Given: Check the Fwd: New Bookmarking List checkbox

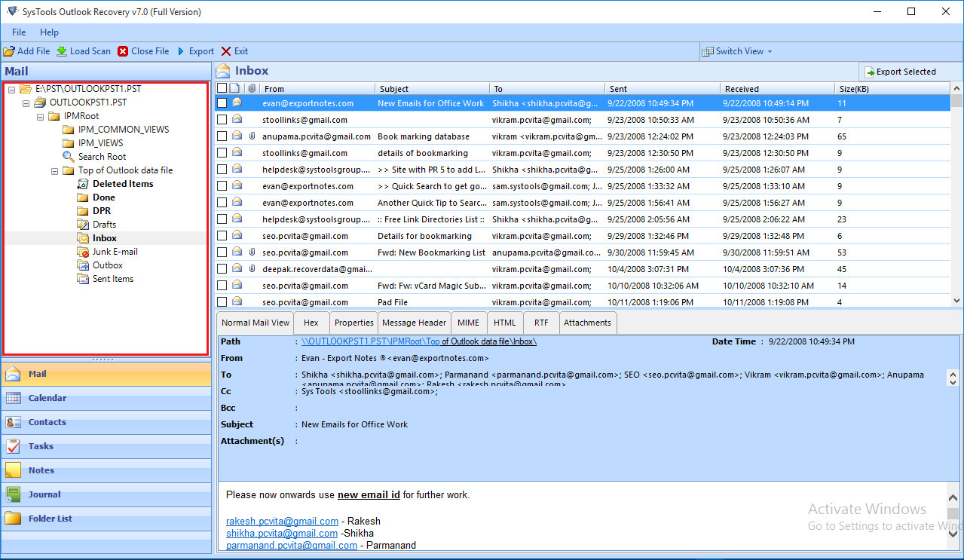Looking at the screenshot, I should point(222,252).
